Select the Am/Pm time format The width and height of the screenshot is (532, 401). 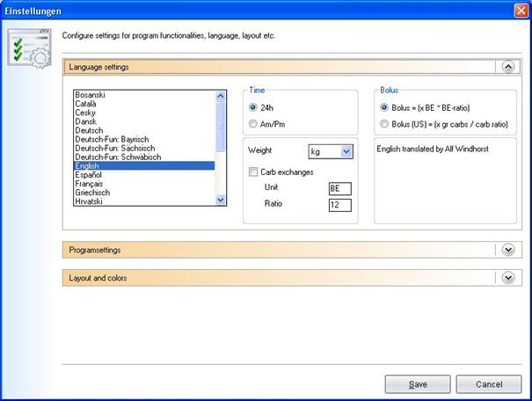tap(254, 124)
